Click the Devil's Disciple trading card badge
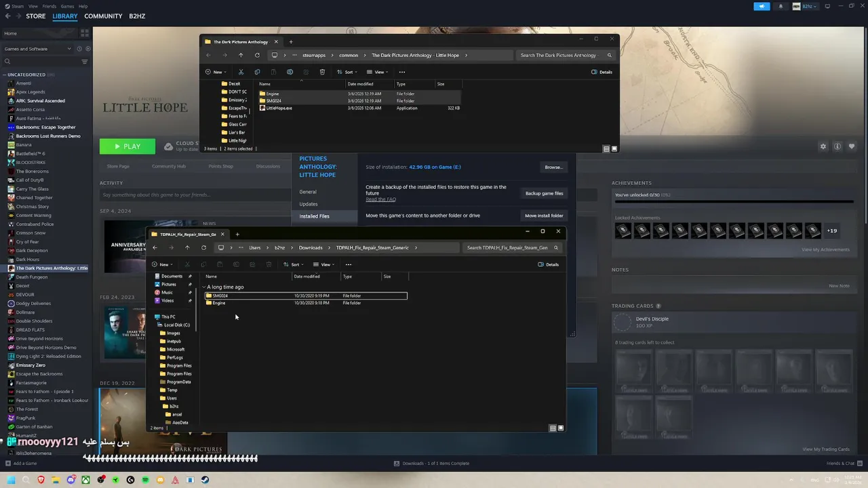Screen dimensions: 868x488 pos(623,323)
